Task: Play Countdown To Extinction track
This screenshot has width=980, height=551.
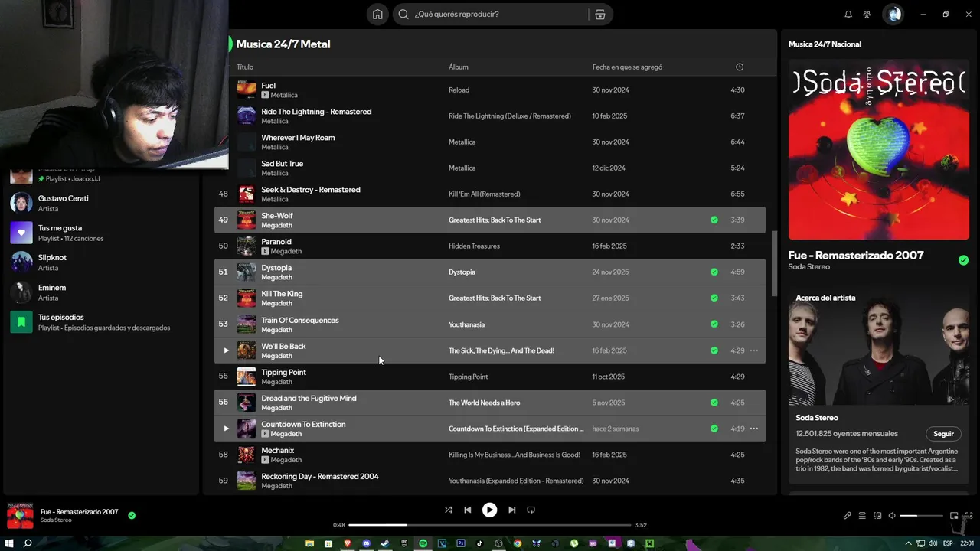Action: click(x=226, y=429)
